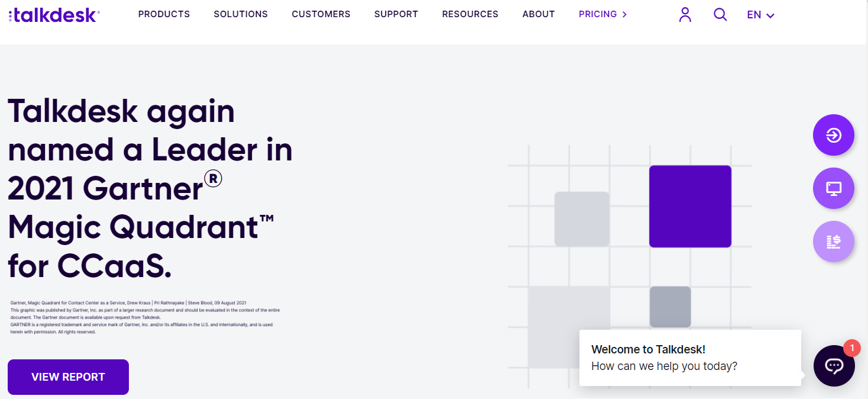This screenshot has height=399, width=868.
Task: Open the Customers menu
Action: 321,14
